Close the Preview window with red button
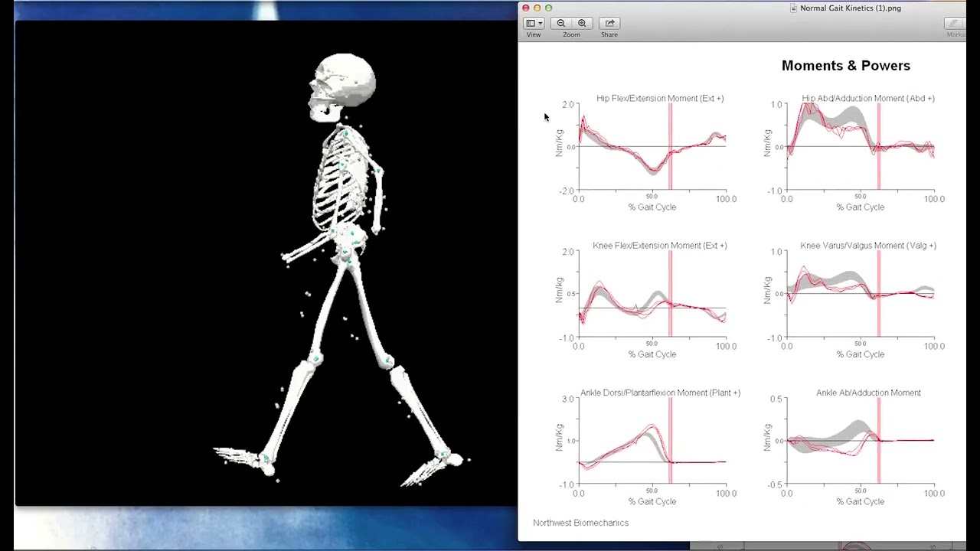 (x=526, y=8)
